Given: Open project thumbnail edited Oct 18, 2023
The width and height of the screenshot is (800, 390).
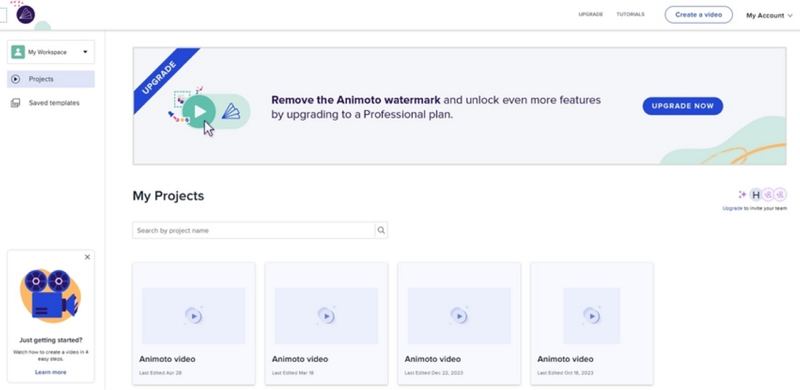Looking at the screenshot, I should (592, 315).
